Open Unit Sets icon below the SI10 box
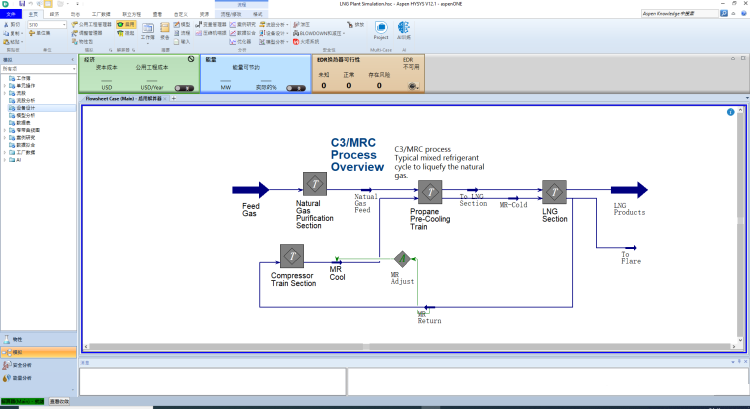Viewport: 750px width, 409px height. (32, 33)
